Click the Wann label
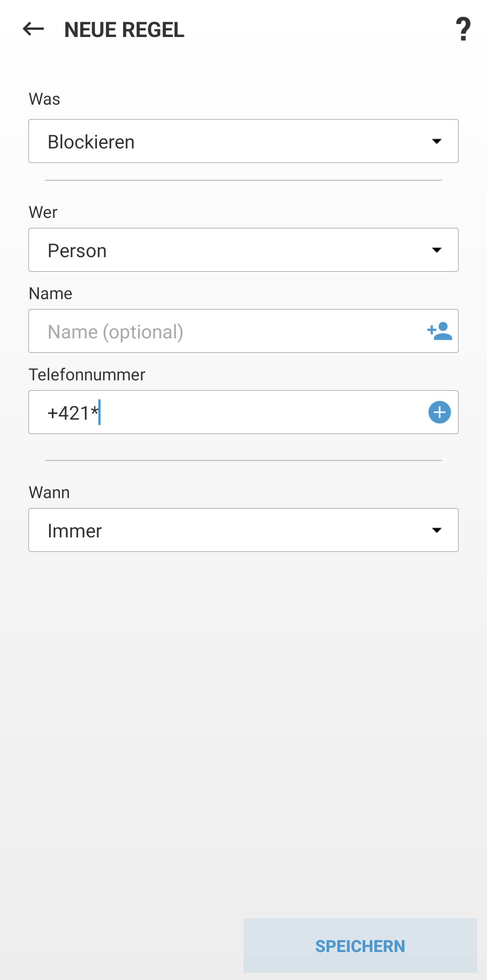 point(49,493)
